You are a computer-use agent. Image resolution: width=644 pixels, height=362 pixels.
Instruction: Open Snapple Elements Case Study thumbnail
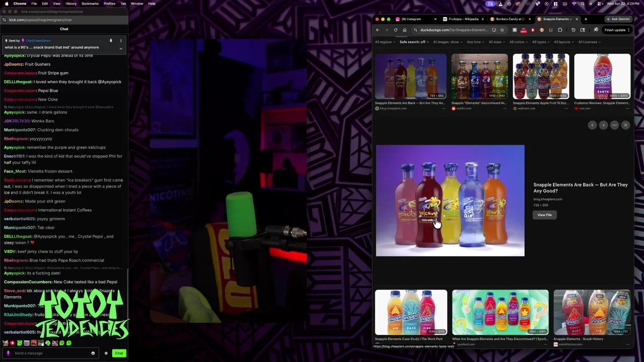(x=411, y=312)
